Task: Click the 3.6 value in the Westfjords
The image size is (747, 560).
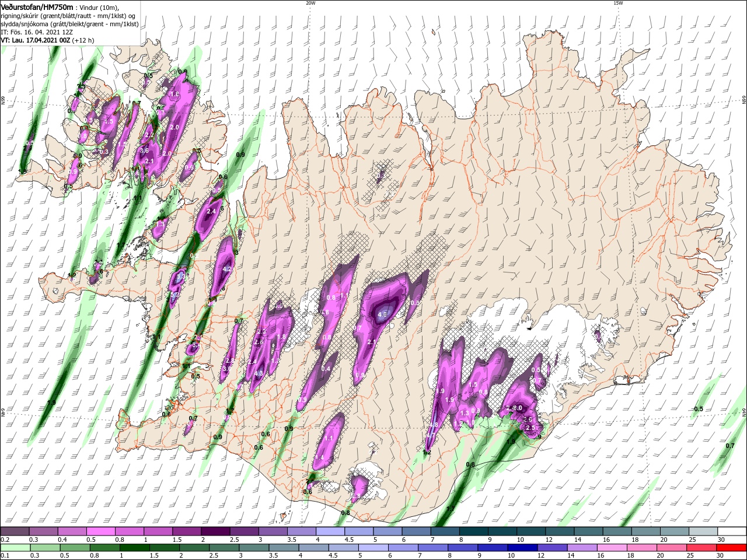Action: (x=145, y=150)
